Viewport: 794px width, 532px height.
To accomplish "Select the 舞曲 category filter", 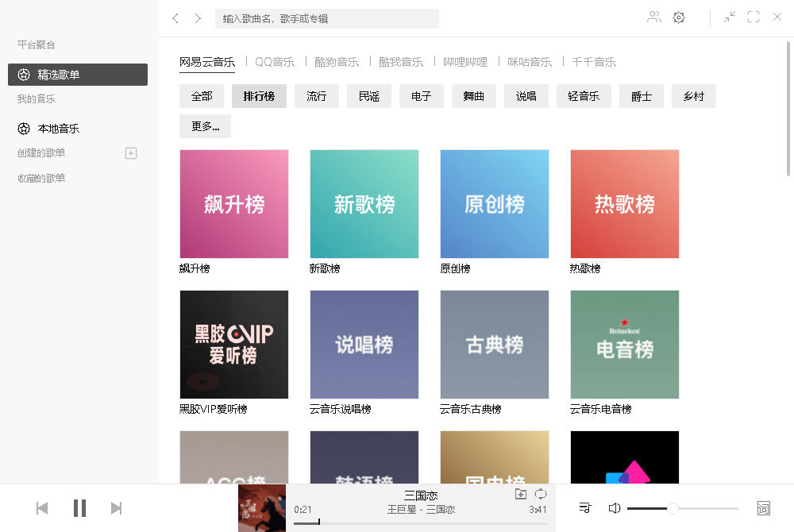I will 474,96.
